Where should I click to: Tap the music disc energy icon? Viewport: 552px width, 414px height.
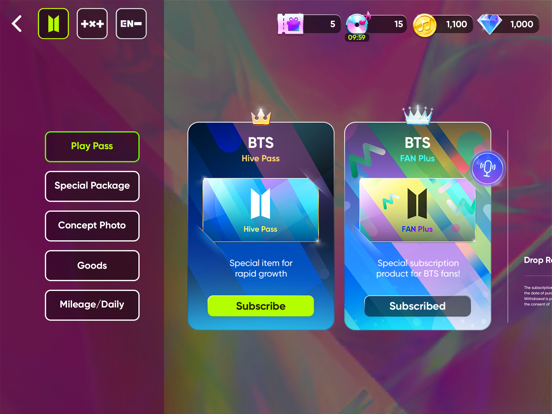tap(358, 23)
